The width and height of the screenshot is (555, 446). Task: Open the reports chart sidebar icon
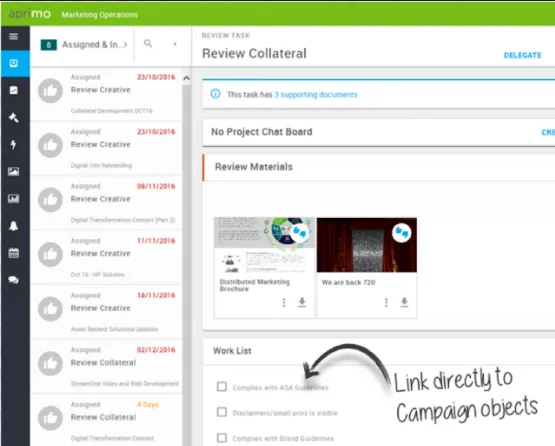(13, 199)
